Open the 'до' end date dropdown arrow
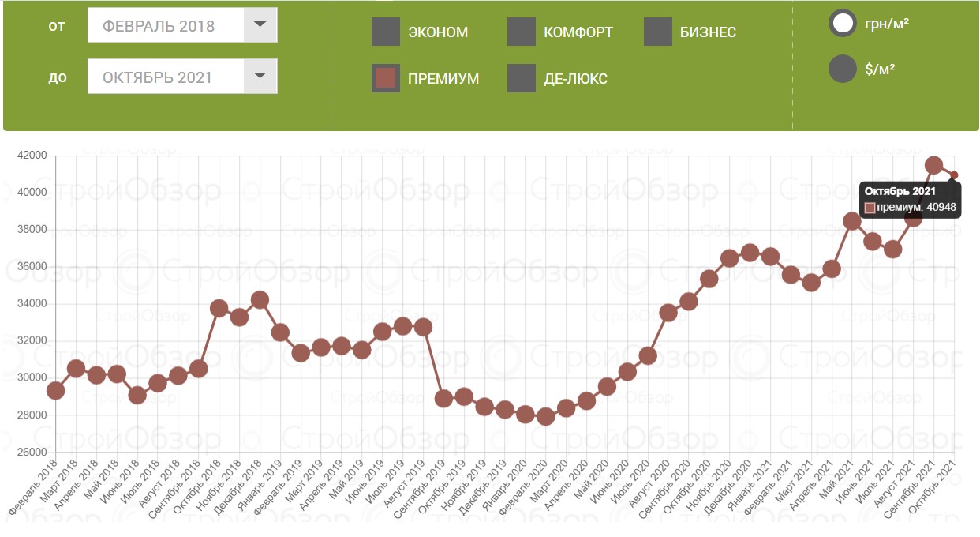980x537 pixels. tap(260, 77)
